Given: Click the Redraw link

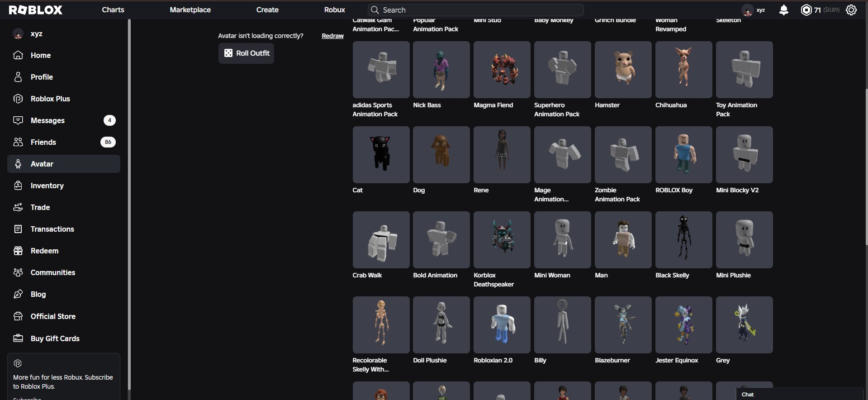Looking at the screenshot, I should (332, 36).
